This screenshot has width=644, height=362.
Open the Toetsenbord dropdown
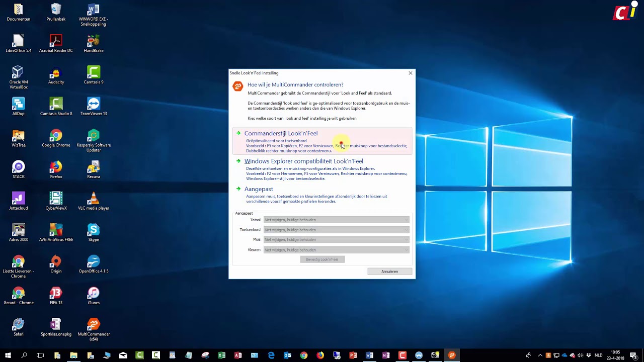point(336,230)
